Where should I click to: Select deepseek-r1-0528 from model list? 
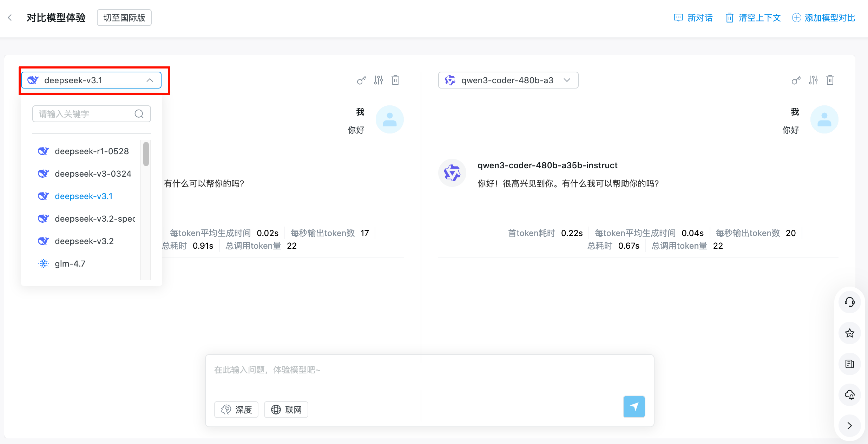(92, 151)
